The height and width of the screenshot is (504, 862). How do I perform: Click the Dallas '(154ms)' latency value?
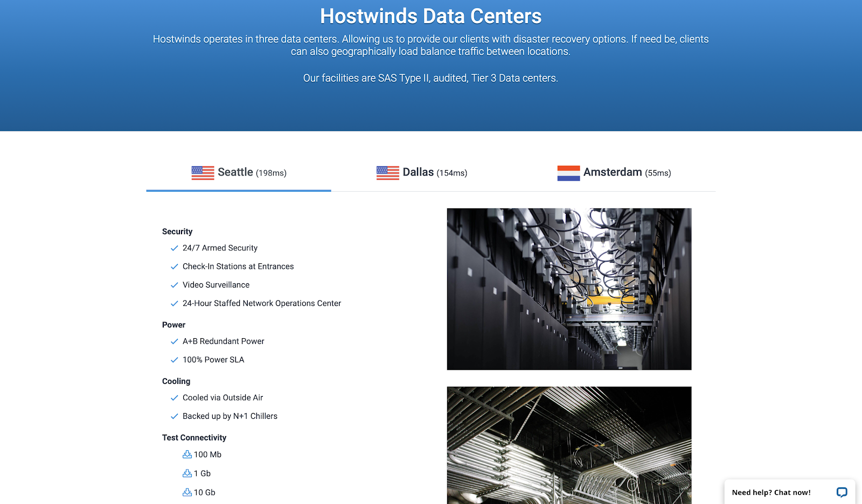[x=452, y=173]
